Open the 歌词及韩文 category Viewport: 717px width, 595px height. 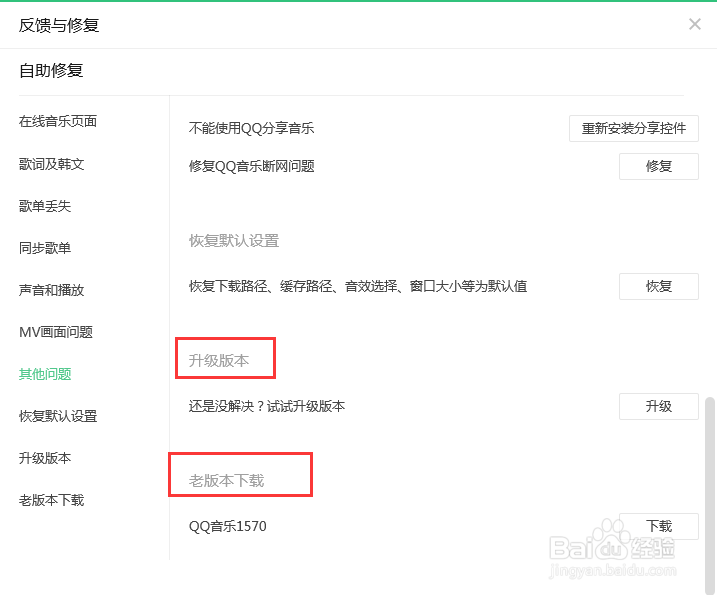(52, 164)
